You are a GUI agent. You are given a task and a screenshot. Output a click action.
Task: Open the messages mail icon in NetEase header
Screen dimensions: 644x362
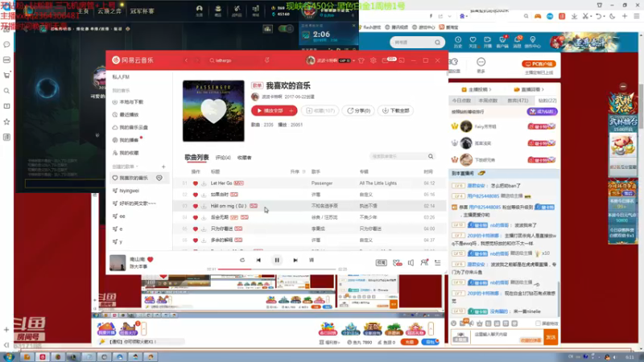(386, 60)
